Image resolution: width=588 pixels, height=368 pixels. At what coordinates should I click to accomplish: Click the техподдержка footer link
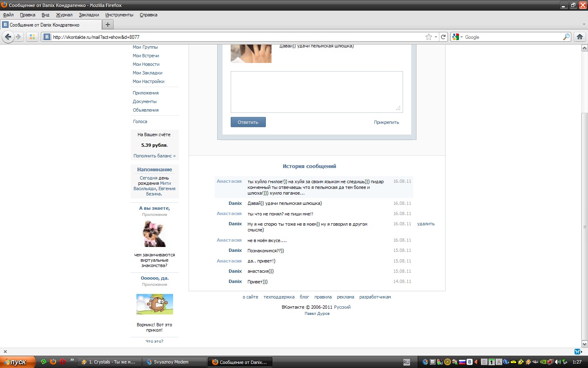click(279, 297)
